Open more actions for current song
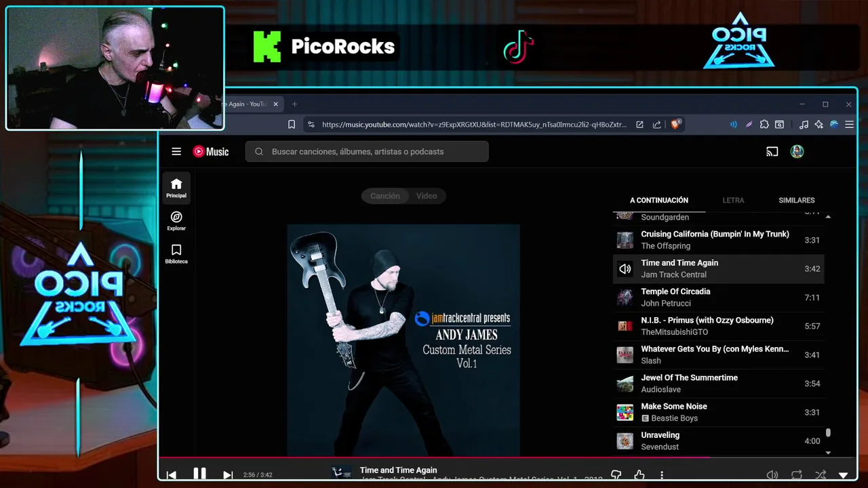Viewport: 868px width, 488px height. pos(662,475)
